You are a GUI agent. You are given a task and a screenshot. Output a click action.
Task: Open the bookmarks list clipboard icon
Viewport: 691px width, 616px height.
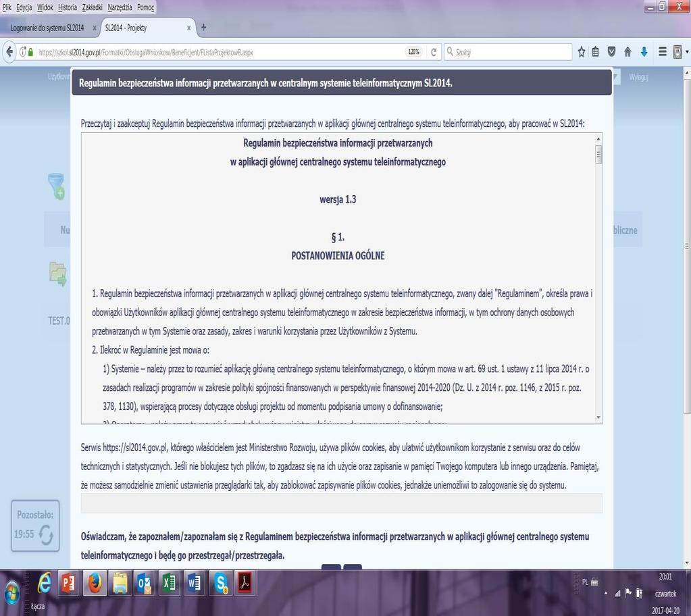[x=595, y=52]
